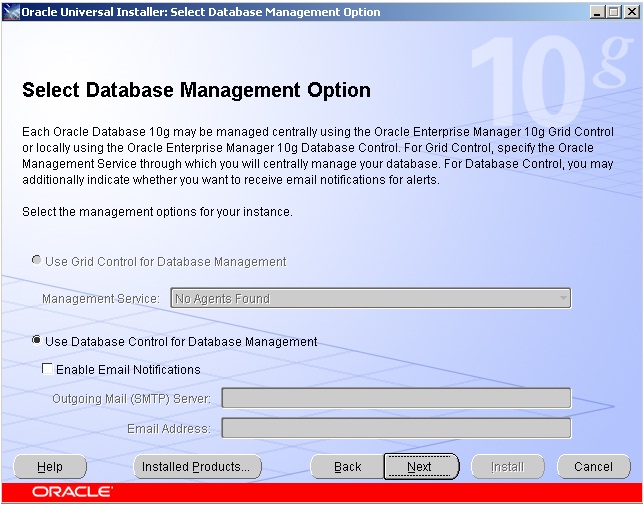Click the greyed-out Install button
644x505 pixels.
tap(507, 466)
